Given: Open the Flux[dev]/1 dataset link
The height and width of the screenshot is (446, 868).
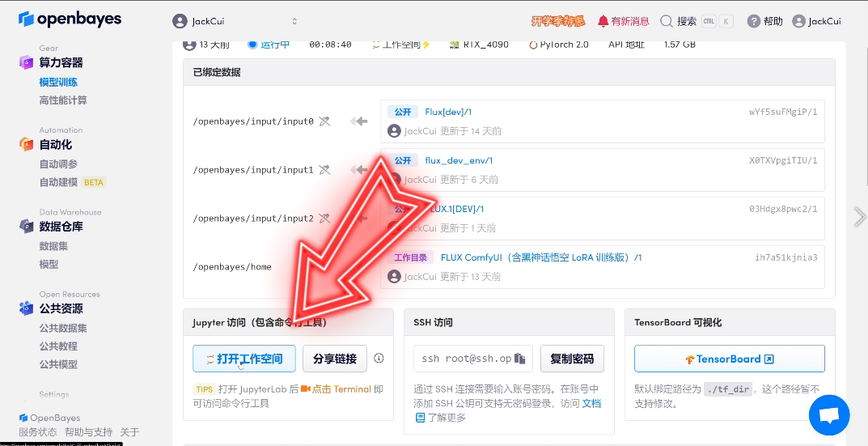Looking at the screenshot, I should [x=448, y=112].
